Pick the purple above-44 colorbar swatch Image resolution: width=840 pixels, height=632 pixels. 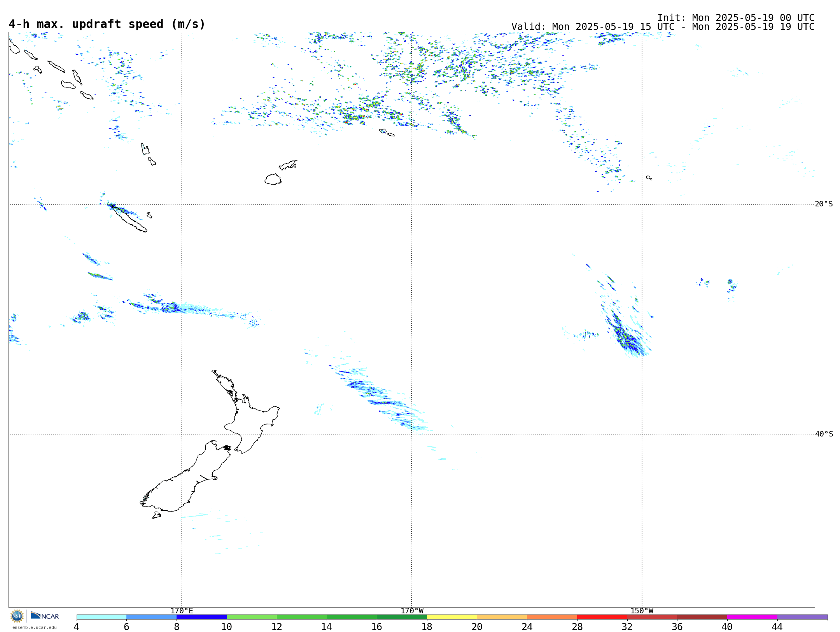(803, 617)
